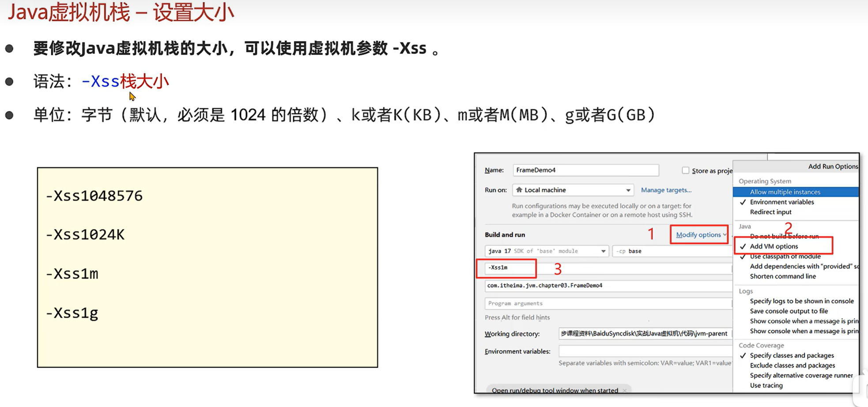Remove the 'Open run/debug tool window' tag
This screenshot has height=407, width=868.
(x=624, y=390)
